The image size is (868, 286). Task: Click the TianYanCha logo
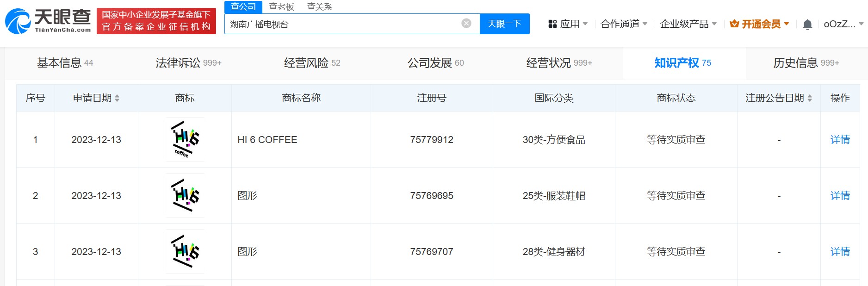48,21
